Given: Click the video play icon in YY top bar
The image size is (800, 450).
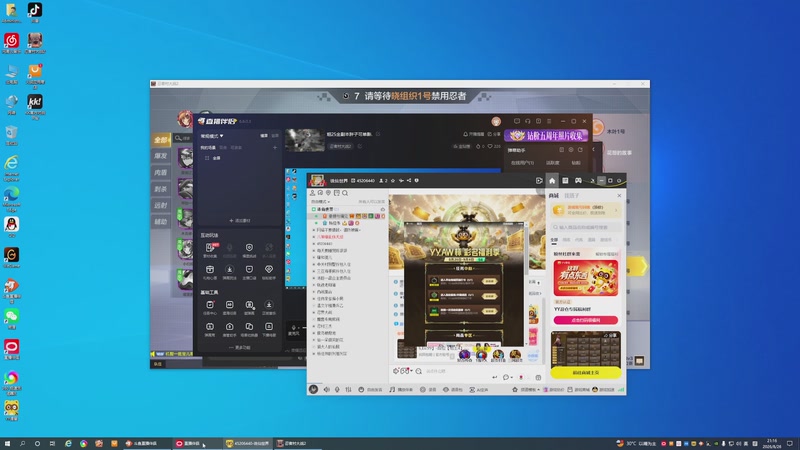Looking at the screenshot, I should tap(539, 181).
